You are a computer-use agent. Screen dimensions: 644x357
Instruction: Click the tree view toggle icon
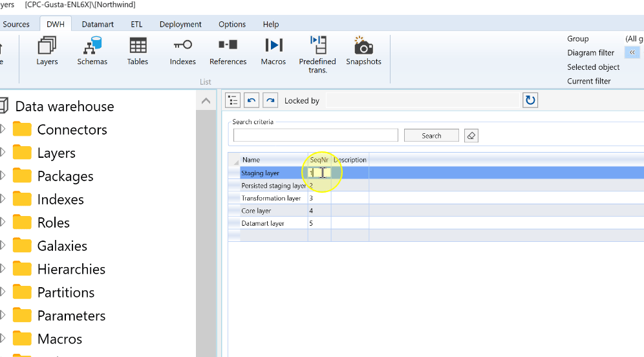233,100
